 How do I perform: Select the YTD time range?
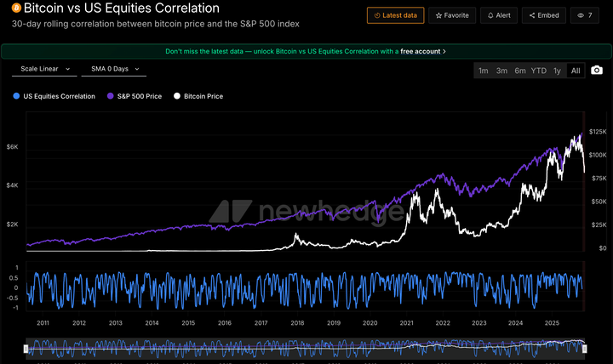point(539,71)
